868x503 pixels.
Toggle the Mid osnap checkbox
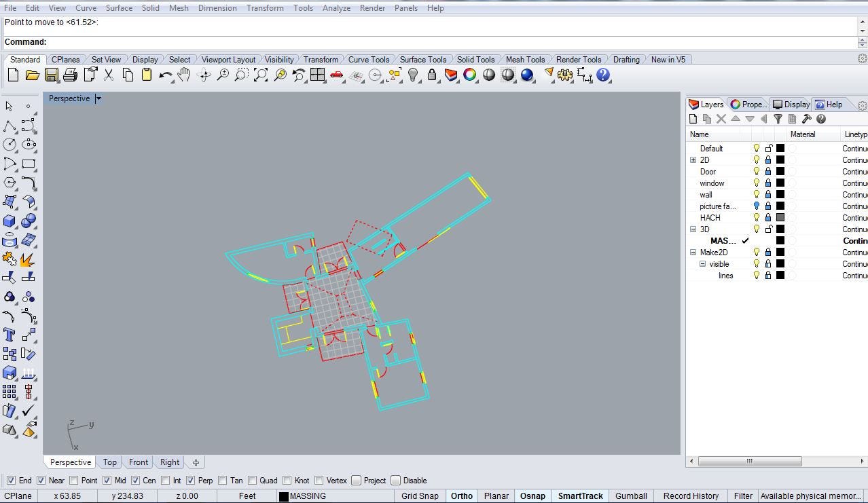[x=107, y=481]
